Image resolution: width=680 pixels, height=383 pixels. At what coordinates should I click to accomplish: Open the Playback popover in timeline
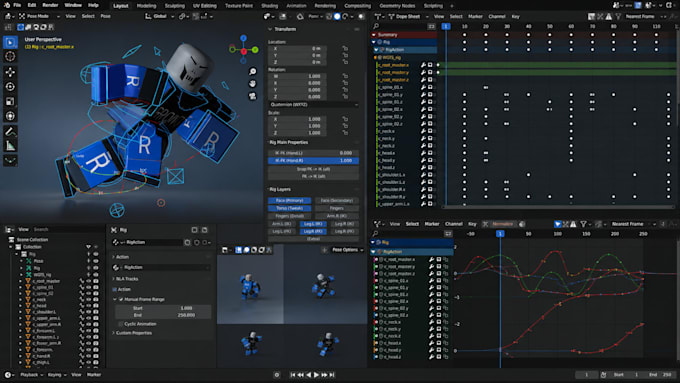pyautogui.click(x=31, y=375)
